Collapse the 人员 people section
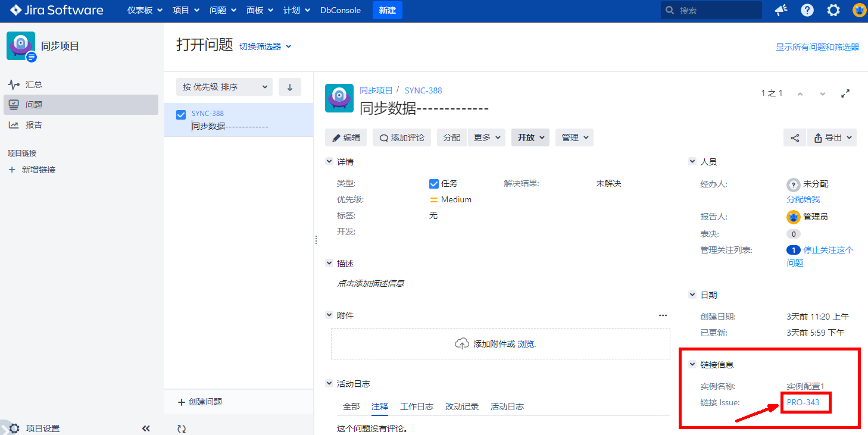The width and height of the screenshot is (868, 435). 692,162
